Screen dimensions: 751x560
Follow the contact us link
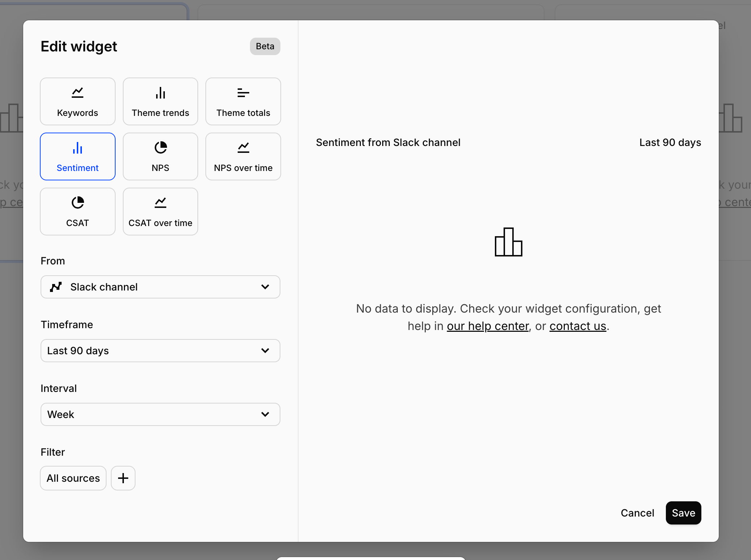click(x=577, y=326)
